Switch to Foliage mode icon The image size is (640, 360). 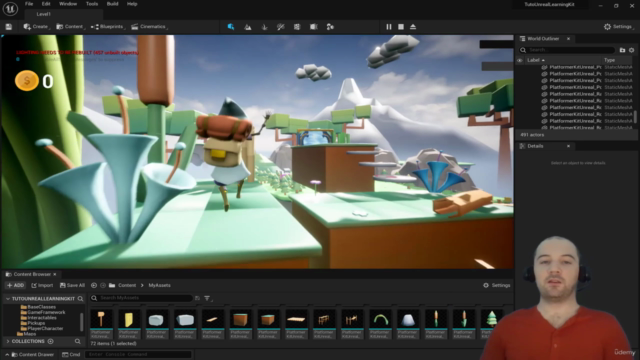click(264, 27)
